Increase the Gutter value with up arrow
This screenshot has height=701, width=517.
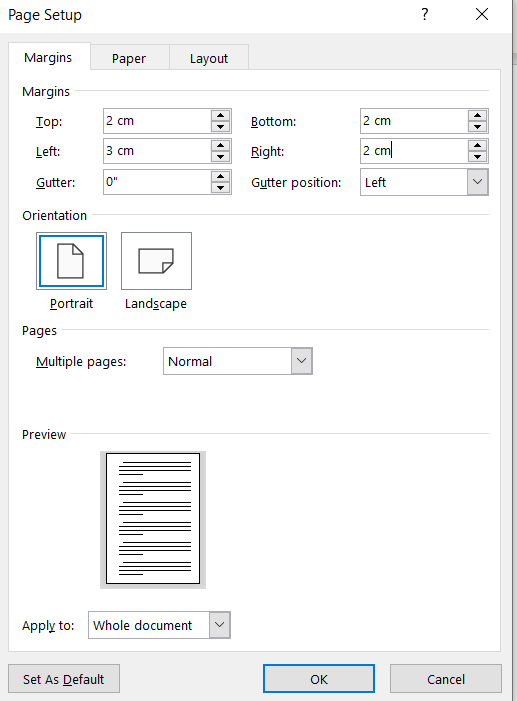[x=220, y=176]
